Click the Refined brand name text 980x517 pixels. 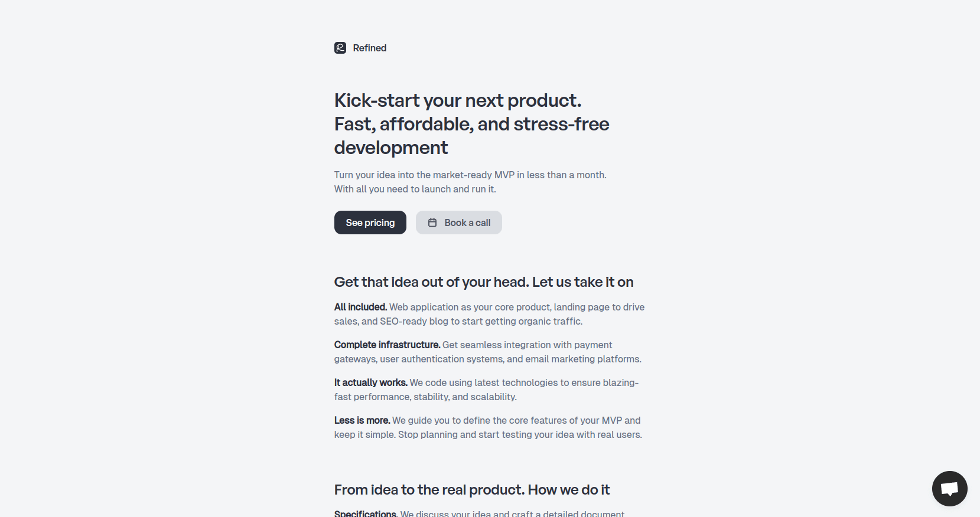(370, 48)
